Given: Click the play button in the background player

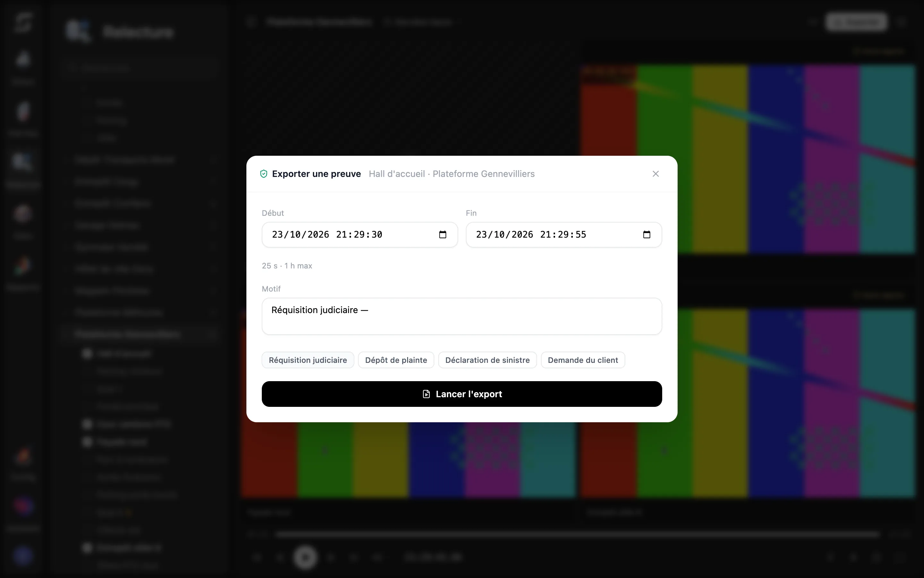Looking at the screenshot, I should [x=305, y=557].
